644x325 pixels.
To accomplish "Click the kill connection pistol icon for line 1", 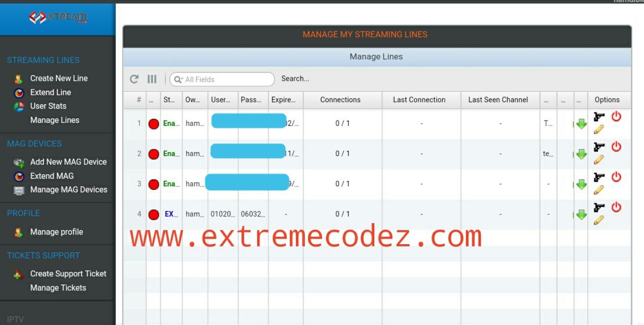I will 599,116.
